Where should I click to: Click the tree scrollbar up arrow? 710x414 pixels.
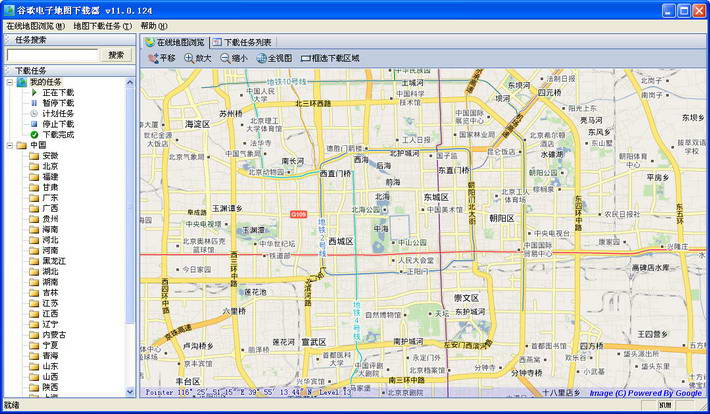130,82
